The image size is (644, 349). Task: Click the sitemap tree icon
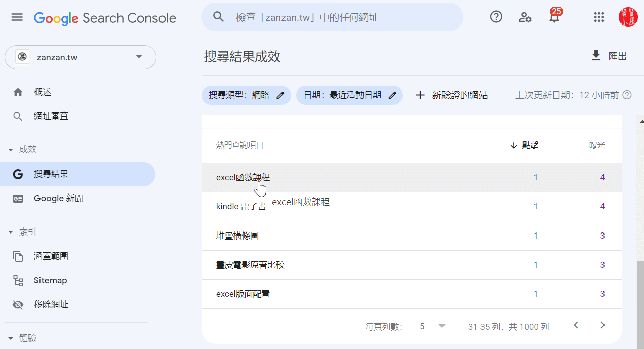point(18,281)
